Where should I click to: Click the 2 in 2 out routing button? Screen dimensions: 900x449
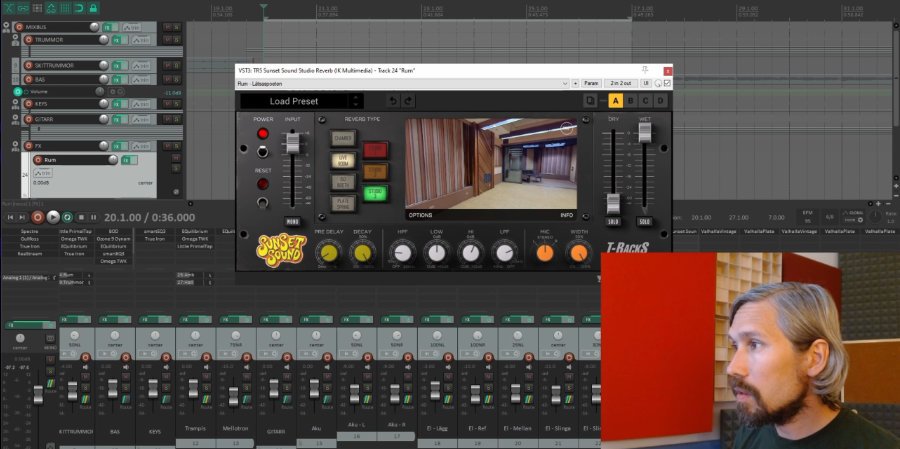point(621,83)
